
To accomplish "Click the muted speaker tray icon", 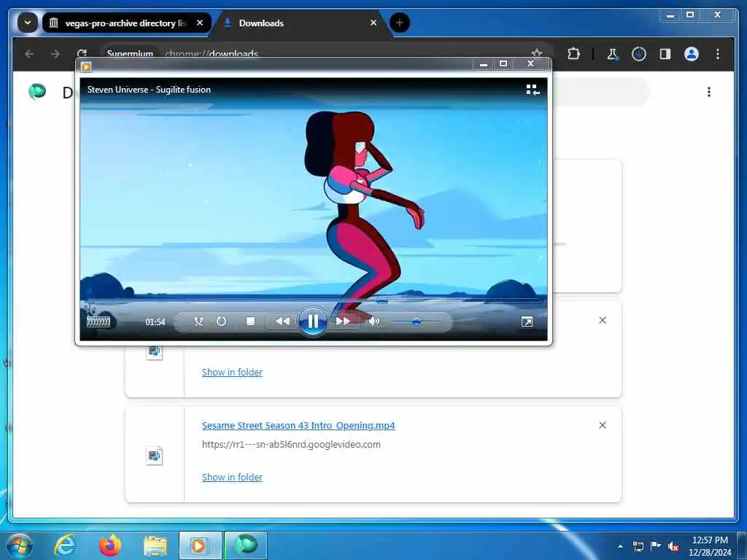I will 673,547.
